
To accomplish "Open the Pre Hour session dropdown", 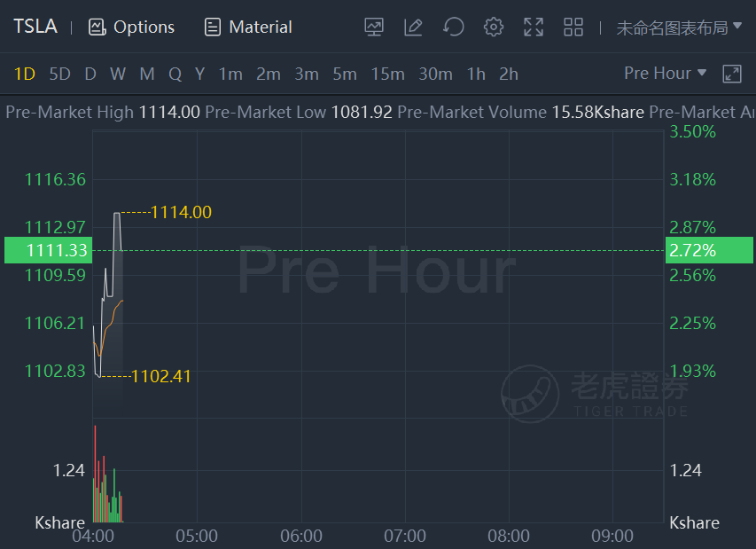I will pyautogui.click(x=665, y=74).
